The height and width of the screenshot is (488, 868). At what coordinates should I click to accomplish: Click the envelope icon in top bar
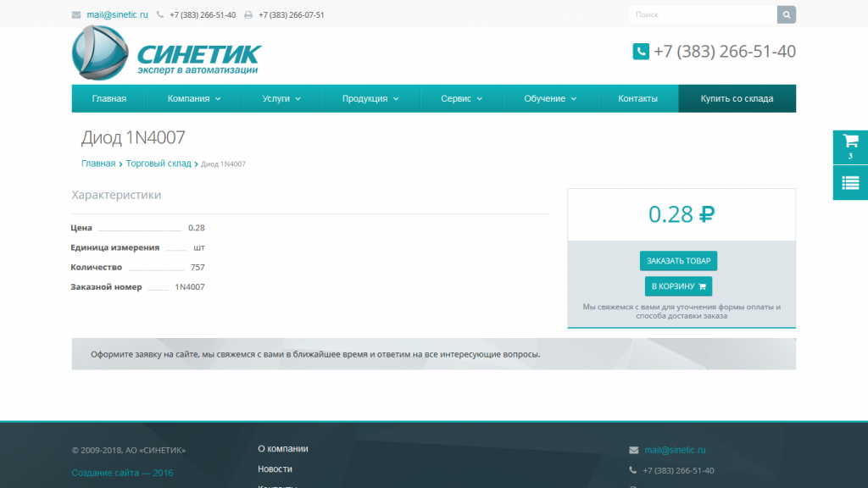pyautogui.click(x=76, y=15)
